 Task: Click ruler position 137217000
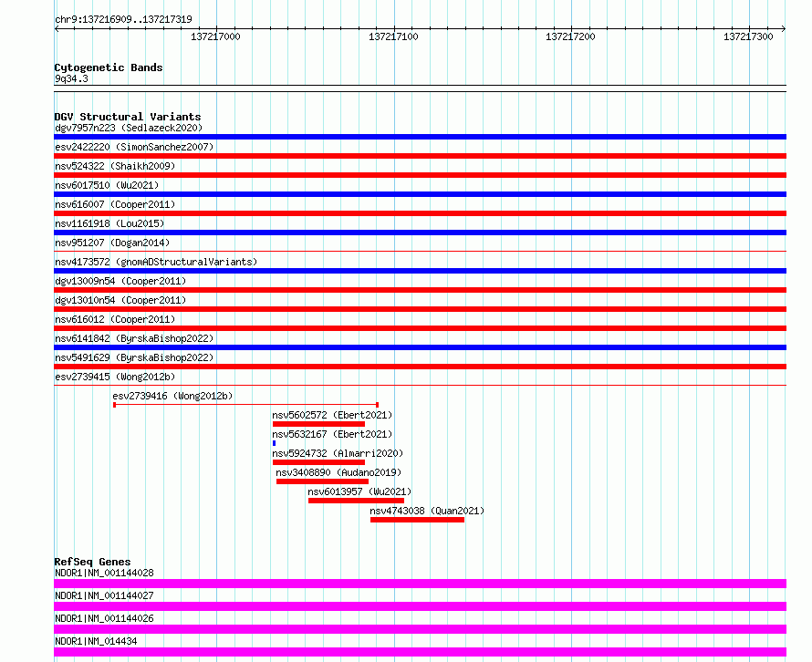pos(215,36)
